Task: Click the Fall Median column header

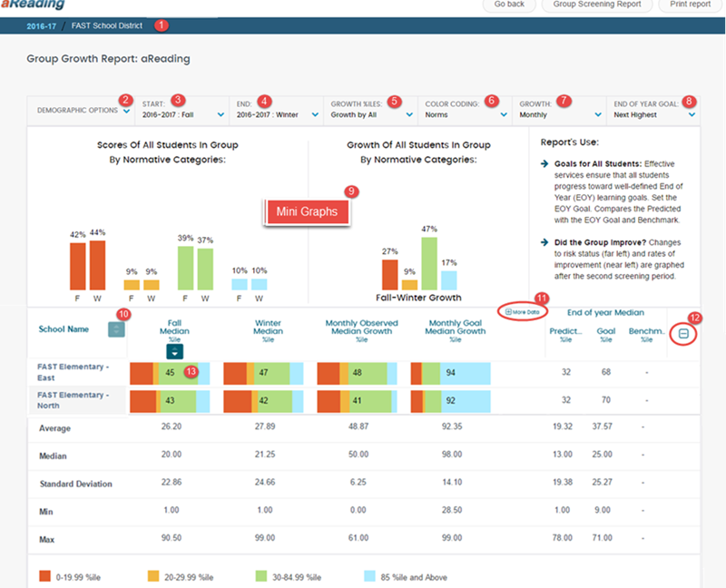Action: (x=174, y=330)
